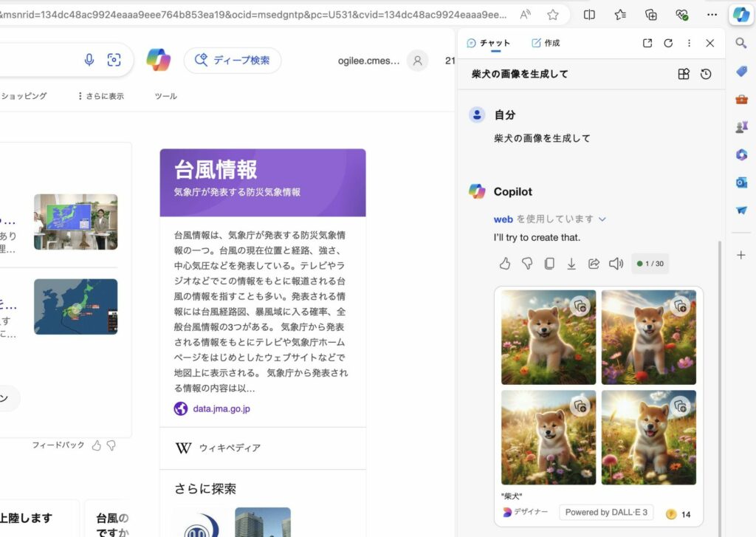756x537 pixels.
Task: Open chat history clock icon
Action: point(706,74)
